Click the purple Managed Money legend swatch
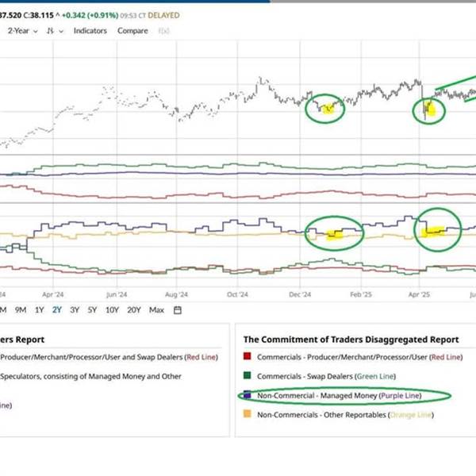The height and width of the screenshot is (476, 476). coord(248,395)
